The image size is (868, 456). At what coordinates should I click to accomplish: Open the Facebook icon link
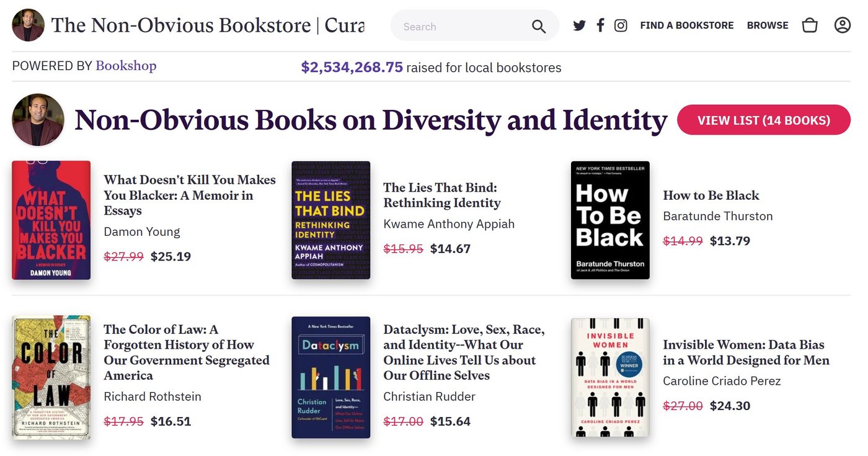click(x=600, y=25)
